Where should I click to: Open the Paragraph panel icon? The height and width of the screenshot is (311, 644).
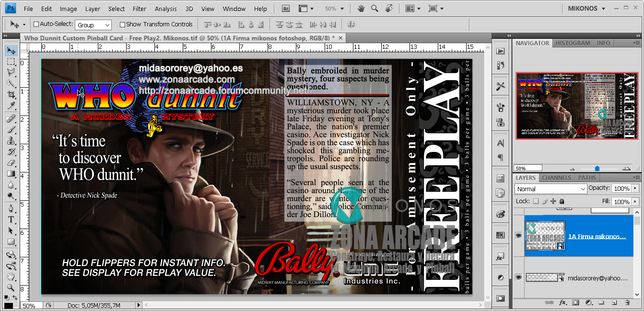(x=501, y=157)
